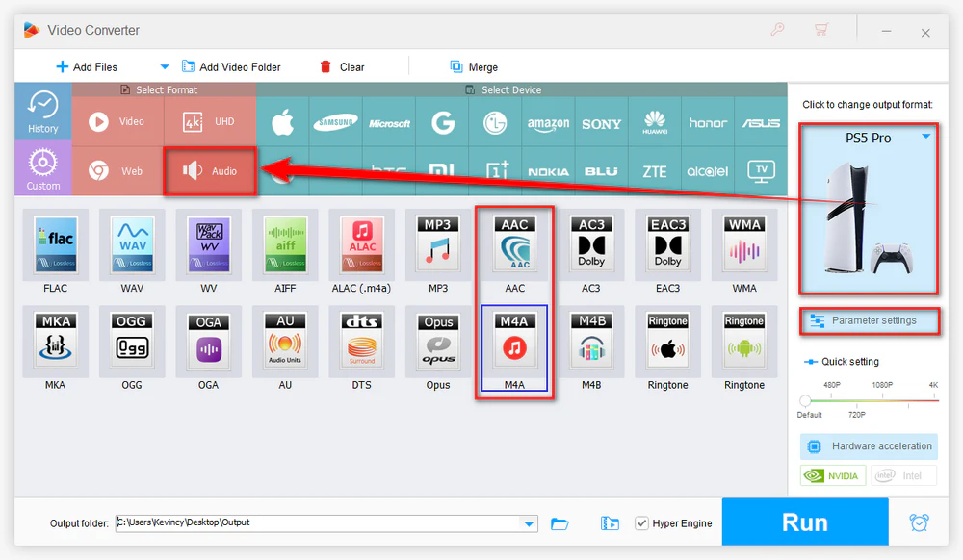Open the Google device category
Viewport: 963px width, 560px height.
click(x=442, y=122)
